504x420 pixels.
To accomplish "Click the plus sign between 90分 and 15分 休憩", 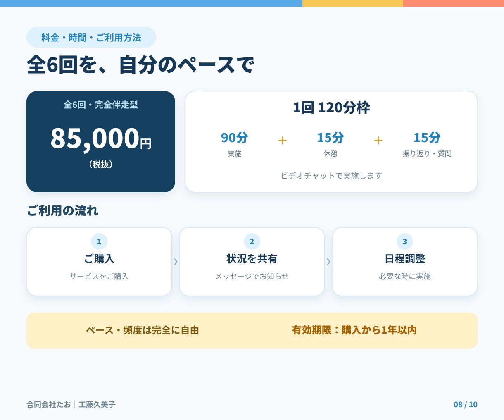I will click(283, 141).
